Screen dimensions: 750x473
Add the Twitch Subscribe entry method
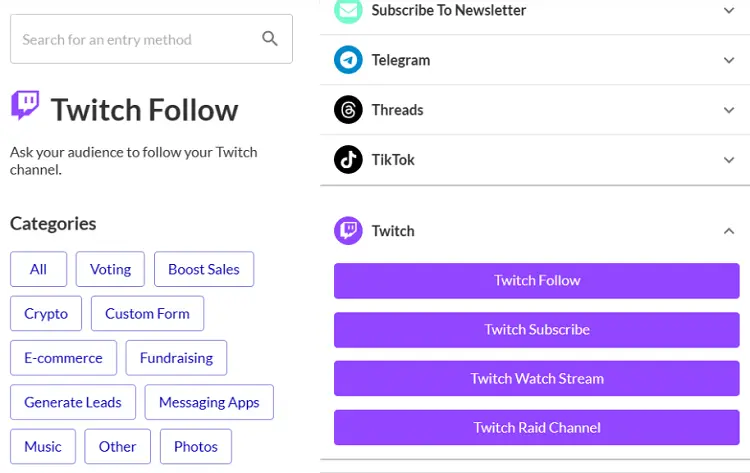[x=537, y=330]
